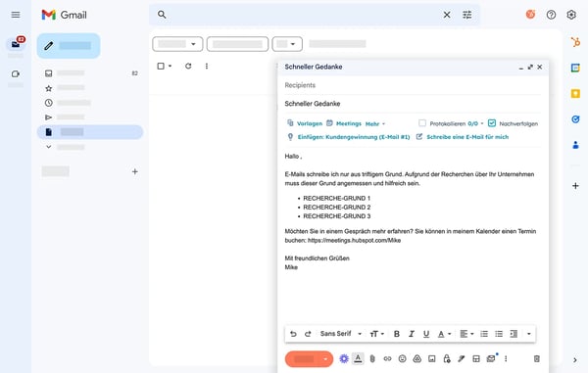Insert an emoji
This screenshot has width=588, height=373.
point(402,358)
